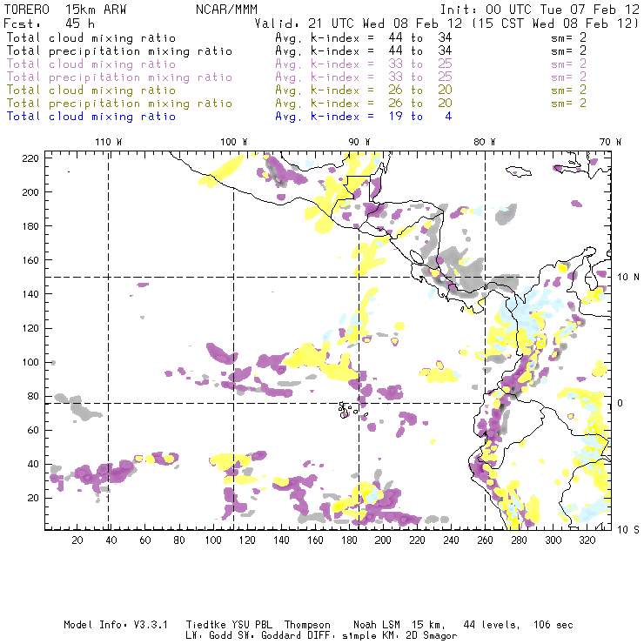
Task: Click 'sm= 2' in the top black cloud row
Action: point(569,37)
